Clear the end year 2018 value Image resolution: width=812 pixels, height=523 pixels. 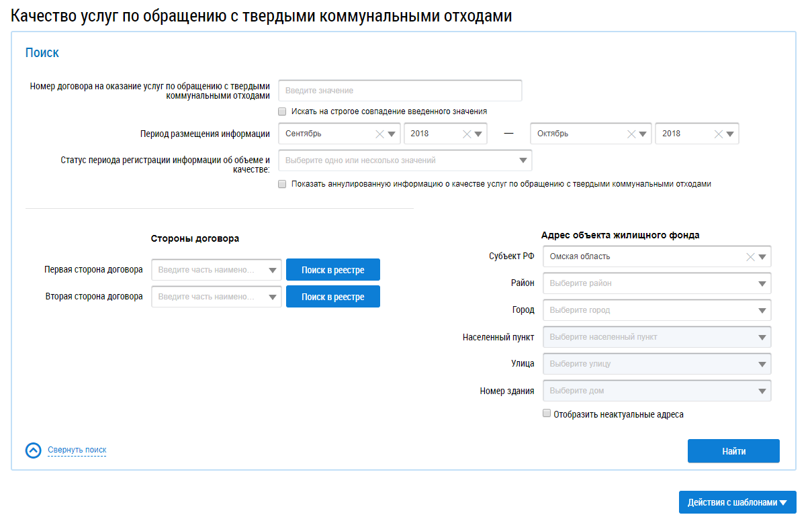(719, 134)
